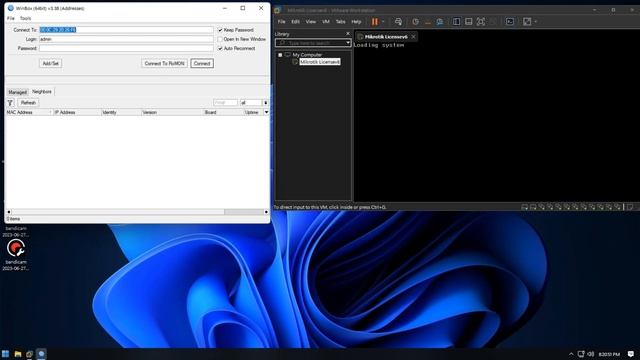Click the Connect To RoMON button
Screen dimensions: 640x360
[x=164, y=63]
